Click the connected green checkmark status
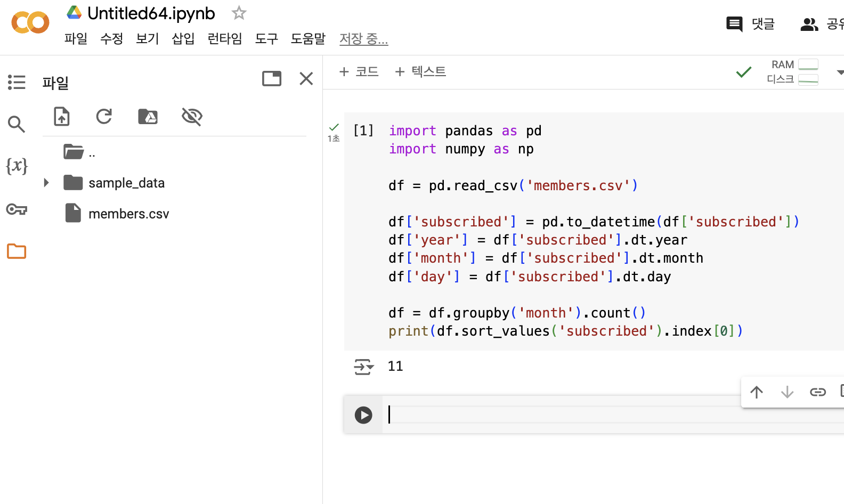 click(744, 72)
